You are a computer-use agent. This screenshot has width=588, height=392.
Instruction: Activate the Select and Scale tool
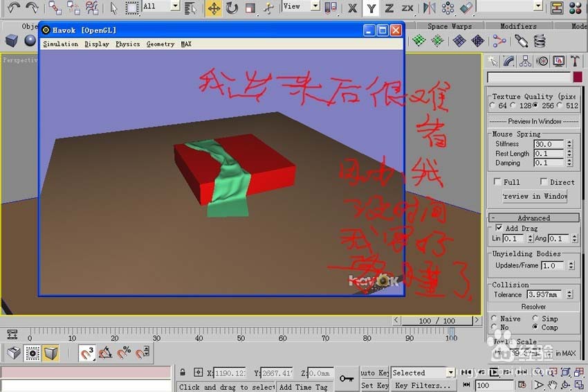coord(250,8)
